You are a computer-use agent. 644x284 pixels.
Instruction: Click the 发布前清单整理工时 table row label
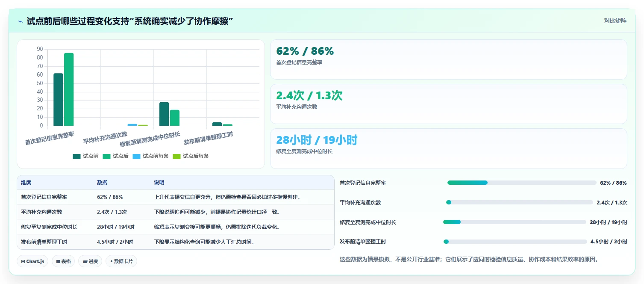pyautogui.click(x=44, y=242)
